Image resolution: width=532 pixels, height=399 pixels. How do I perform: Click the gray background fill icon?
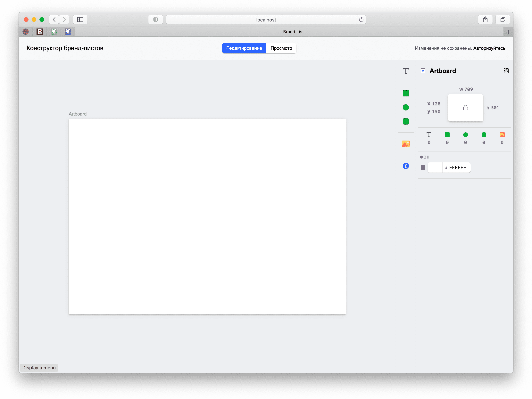click(423, 167)
